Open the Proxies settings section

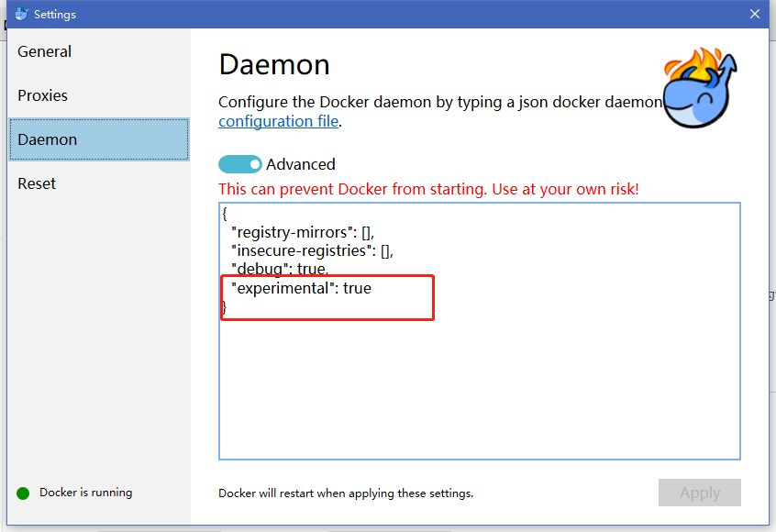[41, 95]
